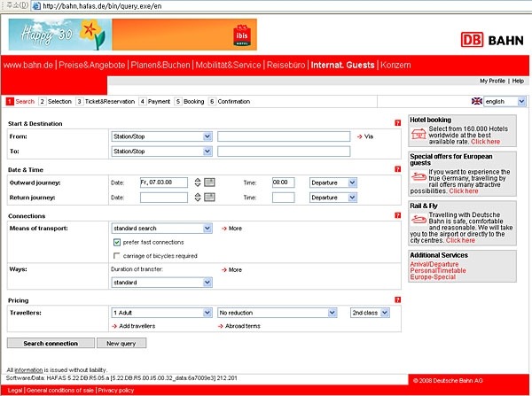Click Hotel booking Click here link

(x=486, y=142)
